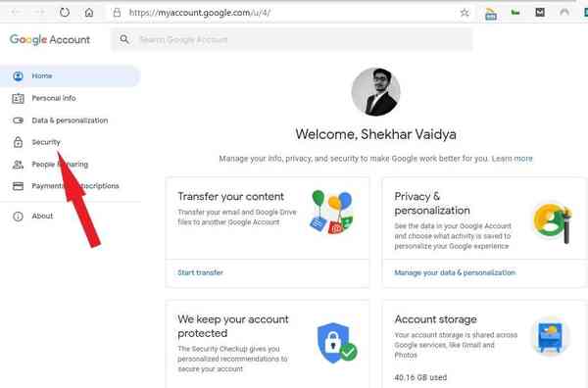Click the profile photo of Shekhar Vaidya
The image size is (588, 388).
[x=375, y=92]
